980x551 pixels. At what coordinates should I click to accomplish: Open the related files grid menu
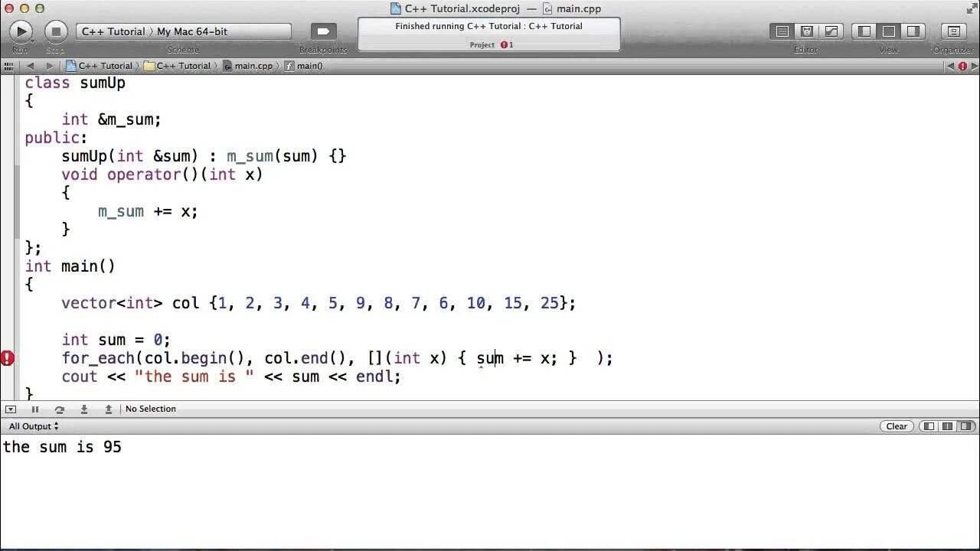coord(9,66)
